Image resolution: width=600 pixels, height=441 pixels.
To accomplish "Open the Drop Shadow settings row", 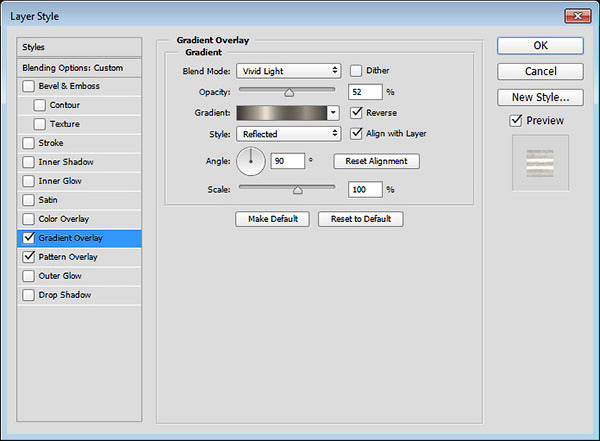I will point(79,295).
